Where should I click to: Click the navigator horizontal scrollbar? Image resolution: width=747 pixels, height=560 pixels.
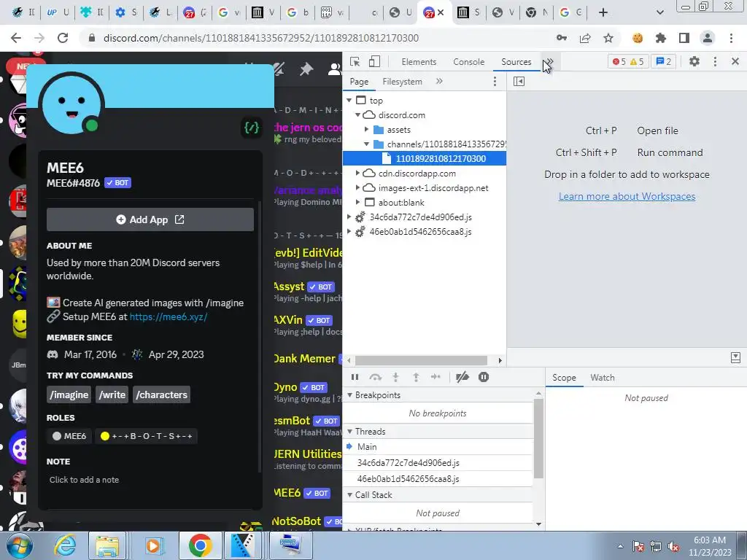point(421,360)
